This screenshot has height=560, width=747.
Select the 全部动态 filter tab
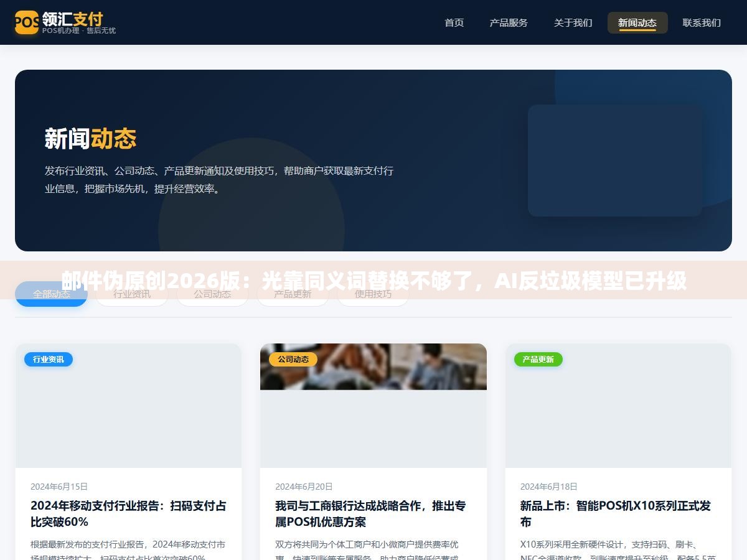pyautogui.click(x=51, y=294)
